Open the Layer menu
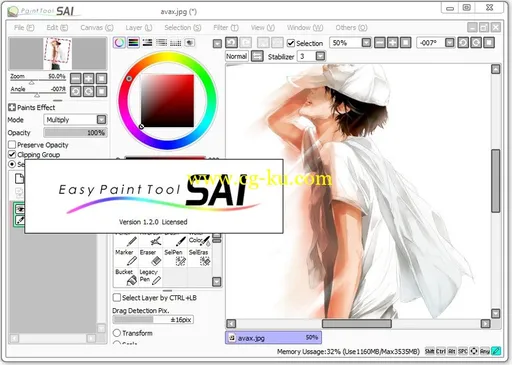Image resolution: width=512 pixels, height=365 pixels. point(139,28)
